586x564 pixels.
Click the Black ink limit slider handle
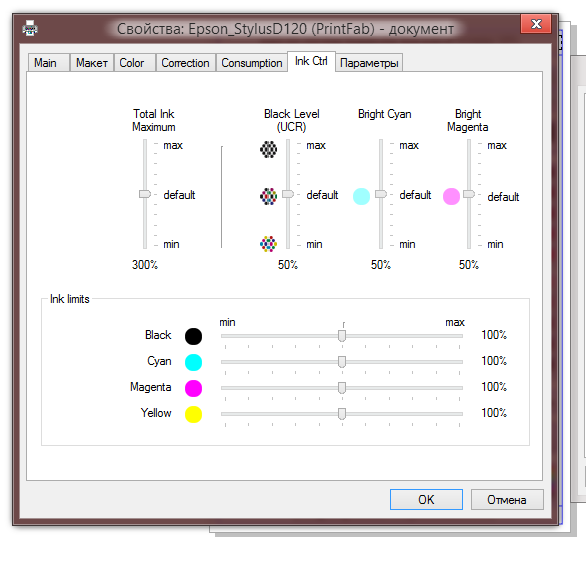click(342, 336)
